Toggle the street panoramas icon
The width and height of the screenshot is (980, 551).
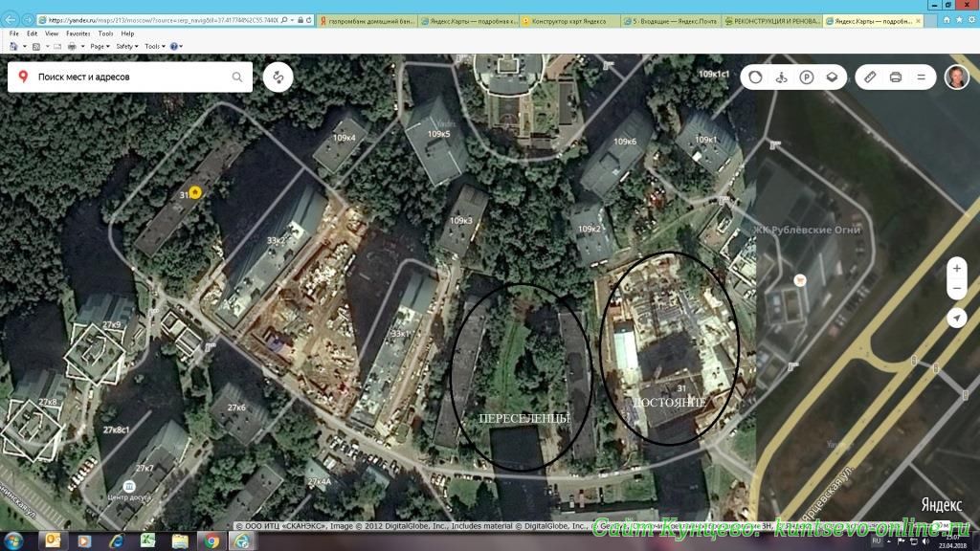pyautogui.click(x=781, y=77)
